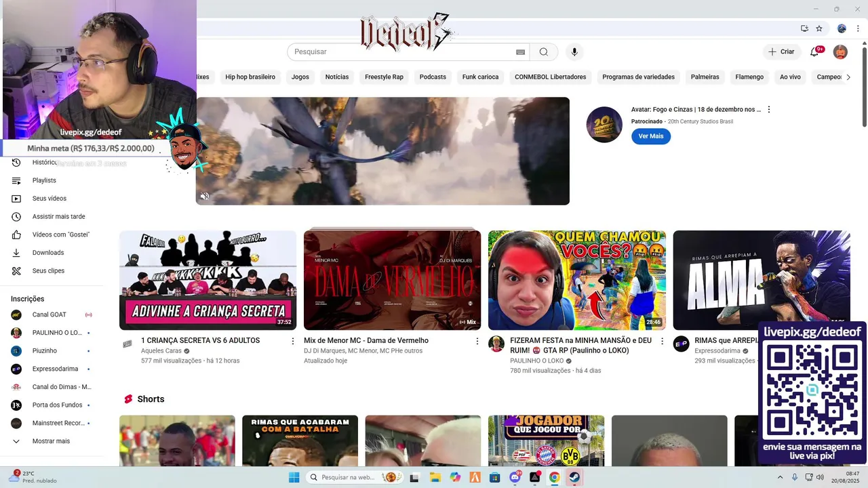Viewport: 868px width, 488px height.
Task: Open options for FIZERAM FESTA video
Action: coord(663,341)
